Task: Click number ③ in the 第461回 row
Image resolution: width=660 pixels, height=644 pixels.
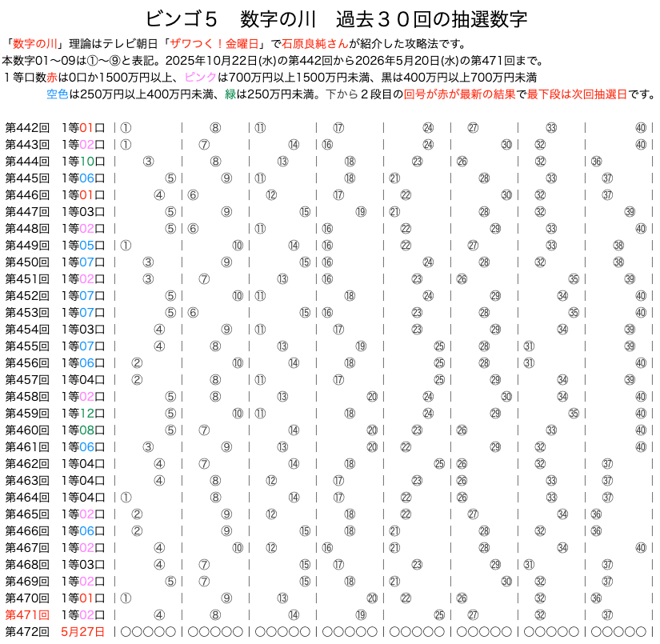Action: click(148, 447)
